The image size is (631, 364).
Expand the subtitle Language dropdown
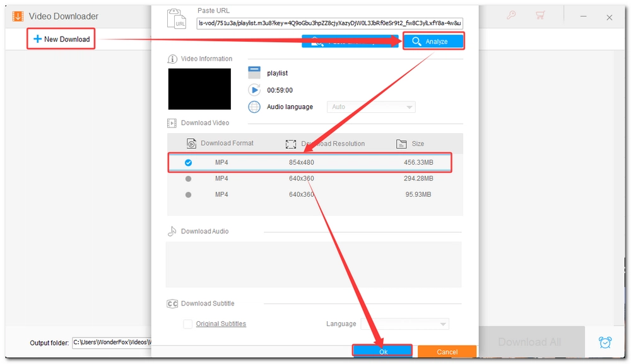tap(404, 324)
